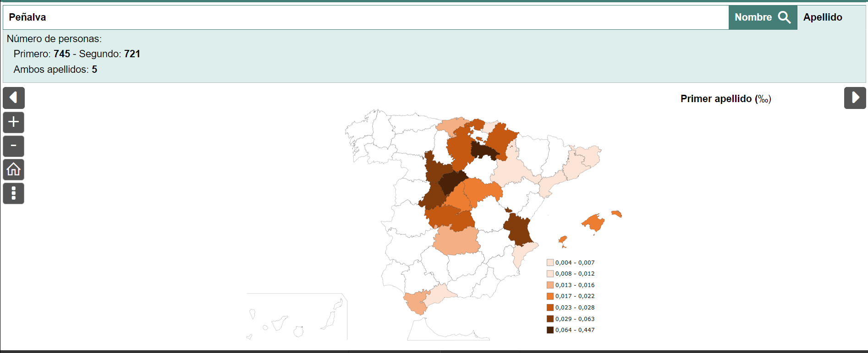
Task: Click the previous map left arrow button
Action: click(x=14, y=98)
